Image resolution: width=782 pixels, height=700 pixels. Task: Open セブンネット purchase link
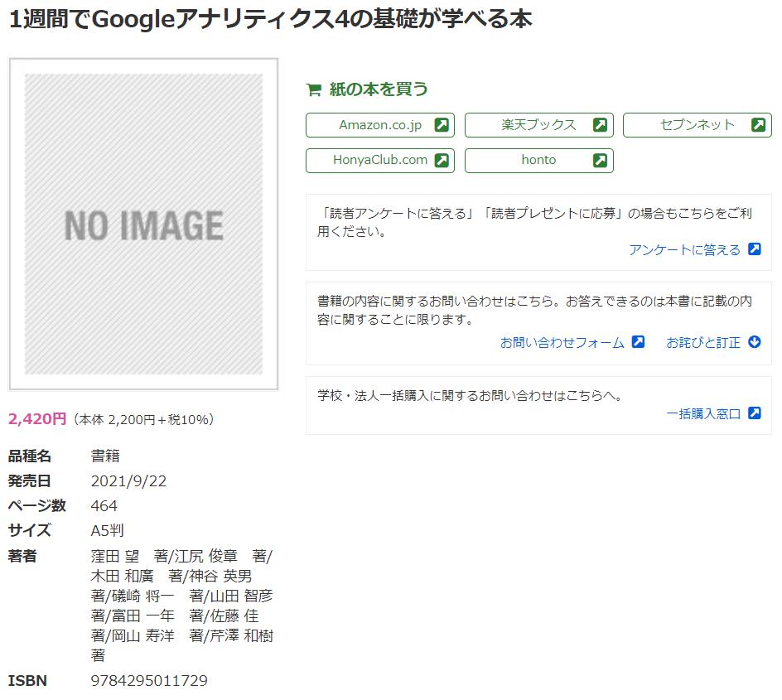click(x=698, y=124)
